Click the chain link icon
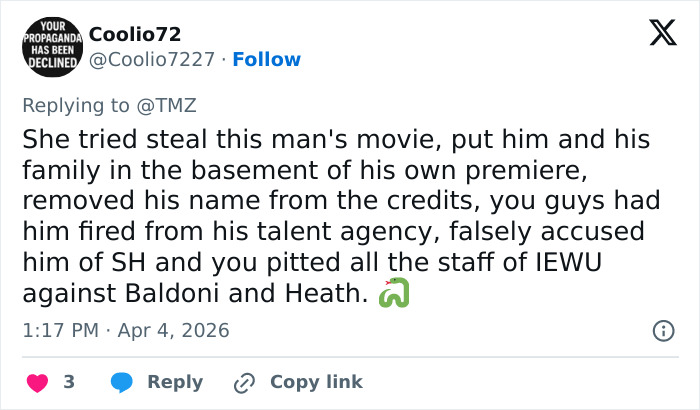 pyautogui.click(x=244, y=382)
